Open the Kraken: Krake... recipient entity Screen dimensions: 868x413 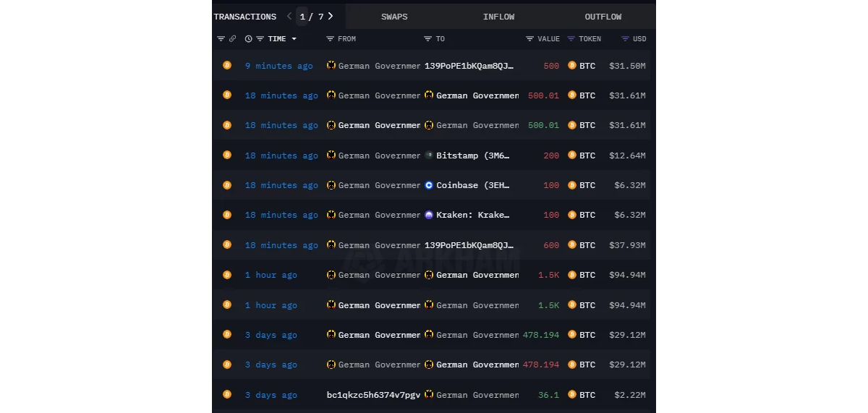pyautogui.click(x=473, y=215)
